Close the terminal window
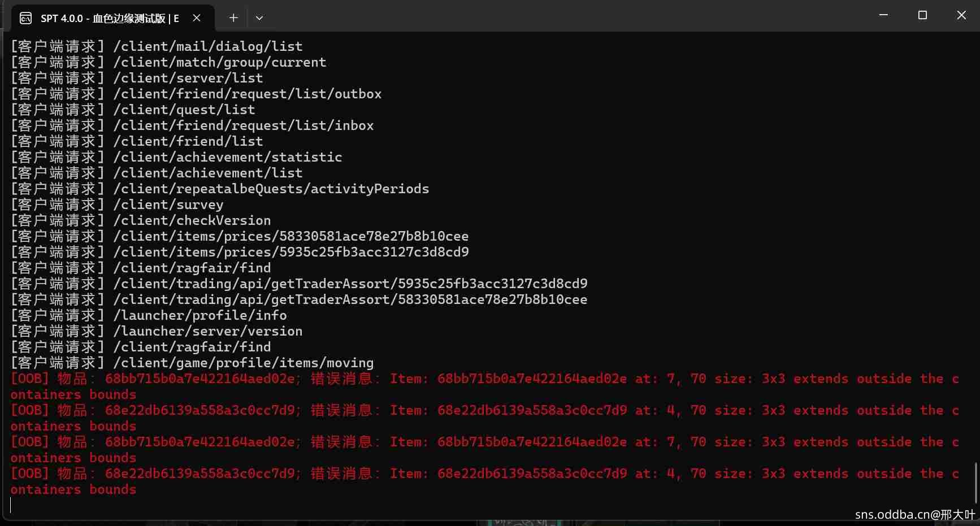This screenshot has width=980, height=526. (961, 15)
